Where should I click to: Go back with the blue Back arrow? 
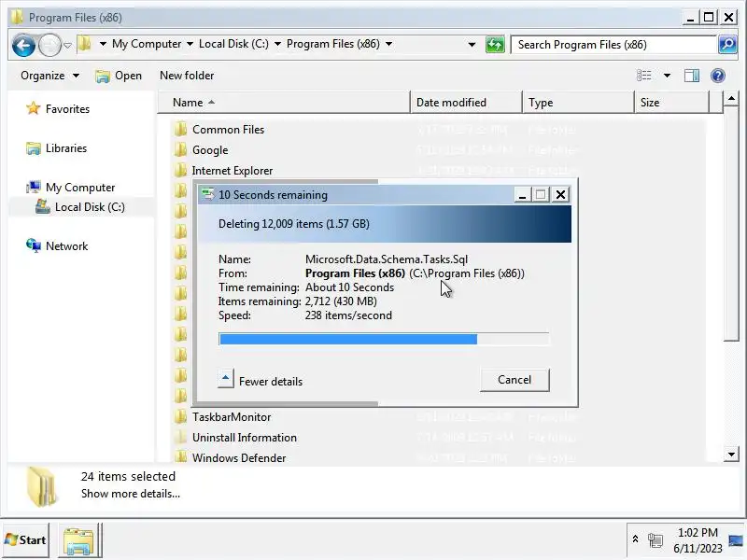[23, 45]
